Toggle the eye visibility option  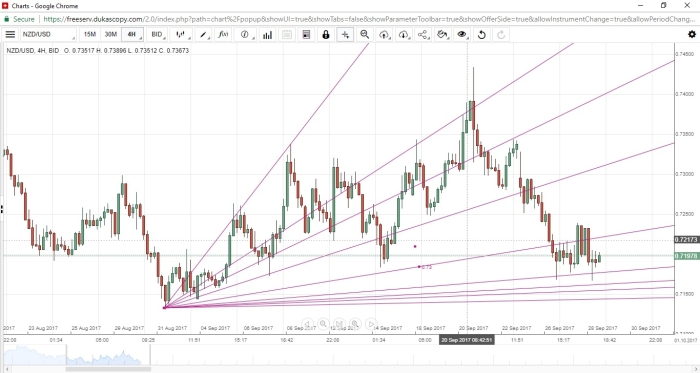pyautogui.click(x=462, y=35)
